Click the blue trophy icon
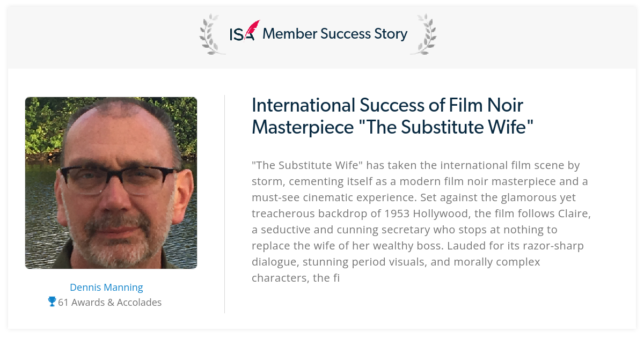 52,302
